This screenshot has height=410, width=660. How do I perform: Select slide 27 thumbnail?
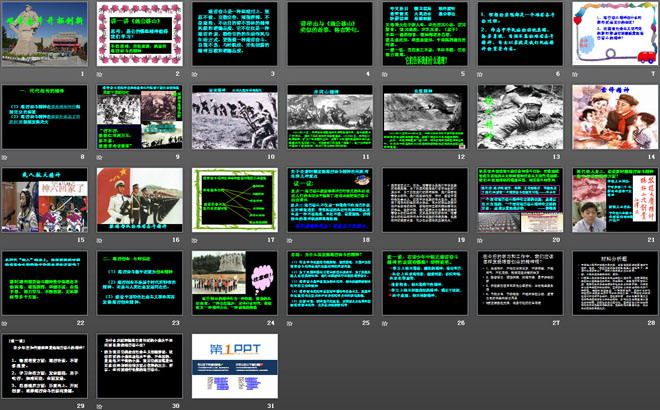pyautogui.click(x=520, y=282)
